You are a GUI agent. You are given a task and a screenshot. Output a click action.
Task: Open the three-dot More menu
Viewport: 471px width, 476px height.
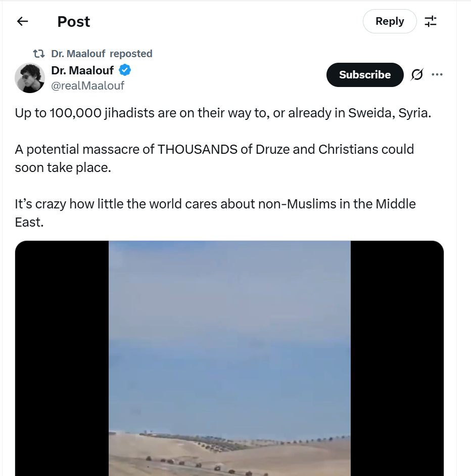point(437,75)
